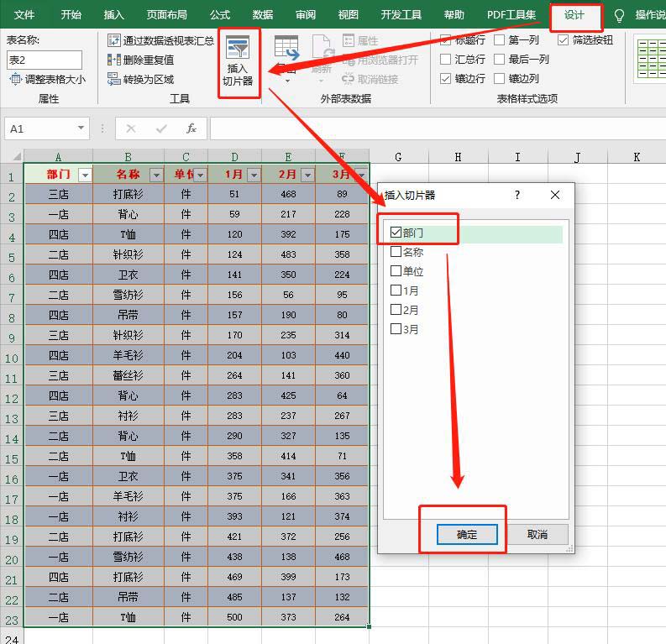Click the help question mark in slicer dialog
The height and width of the screenshot is (644, 666).
click(x=517, y=195)
